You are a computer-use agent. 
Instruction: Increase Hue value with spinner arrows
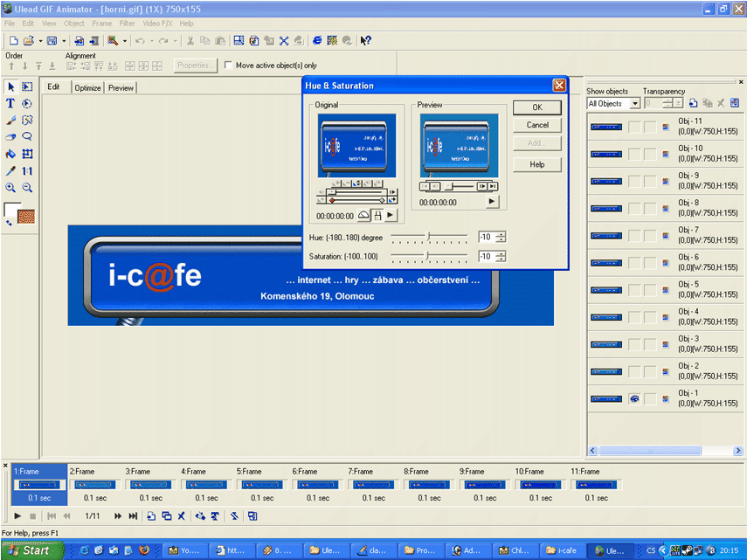[x=501, y=234]
